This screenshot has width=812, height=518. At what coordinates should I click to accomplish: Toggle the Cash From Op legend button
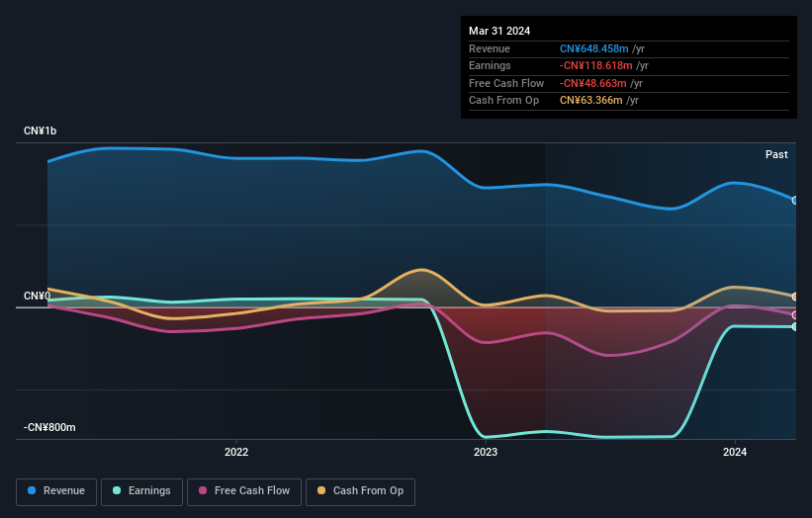tap(360, 491)
